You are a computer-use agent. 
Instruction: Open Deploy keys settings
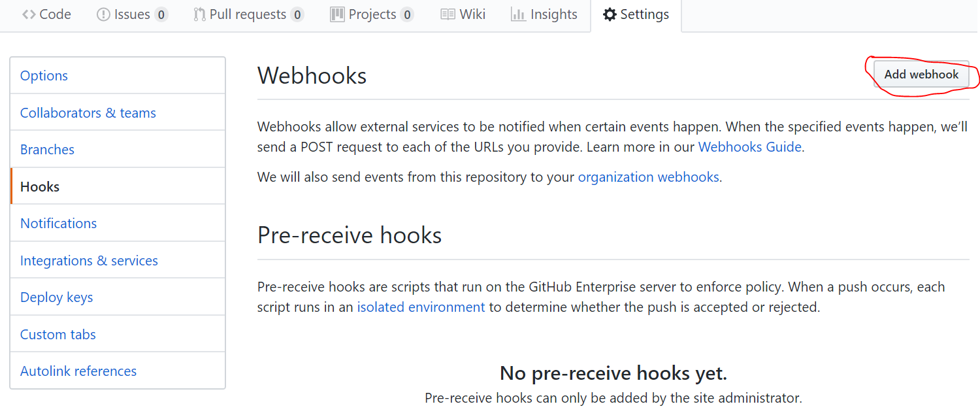pyautogui.click(x=118, y=297)
